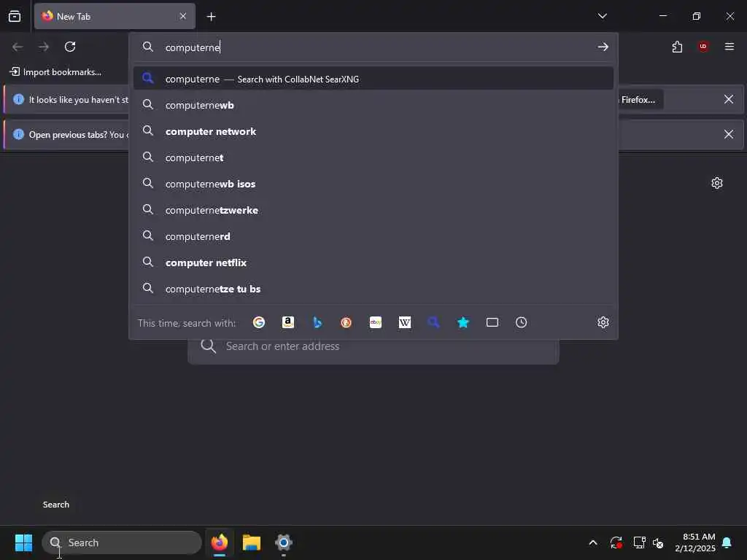Open Settings app from the taskbar
The image size is (747, 560).
coord(284,542)
